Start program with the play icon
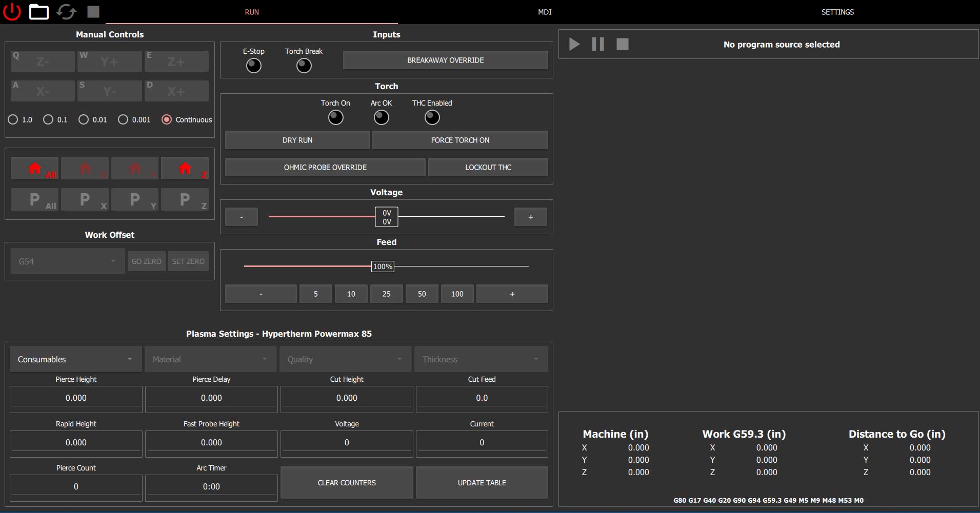This screenshot has width=980, height=513. (574, 44)
